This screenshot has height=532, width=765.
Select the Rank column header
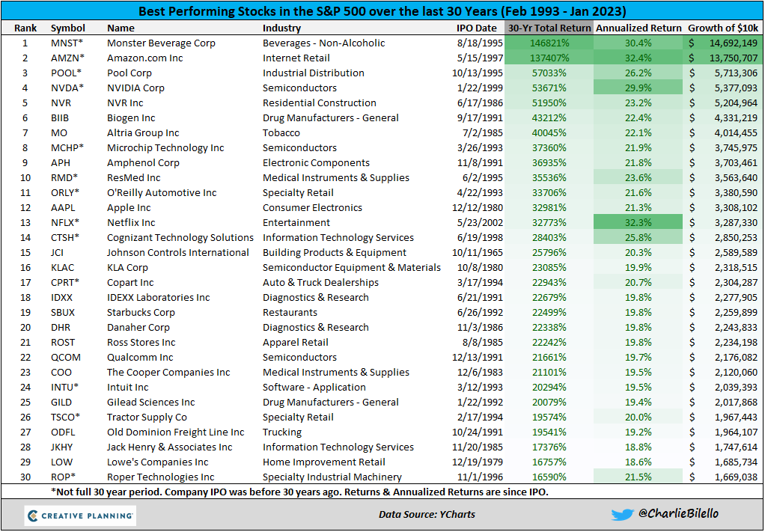[25, 28]
